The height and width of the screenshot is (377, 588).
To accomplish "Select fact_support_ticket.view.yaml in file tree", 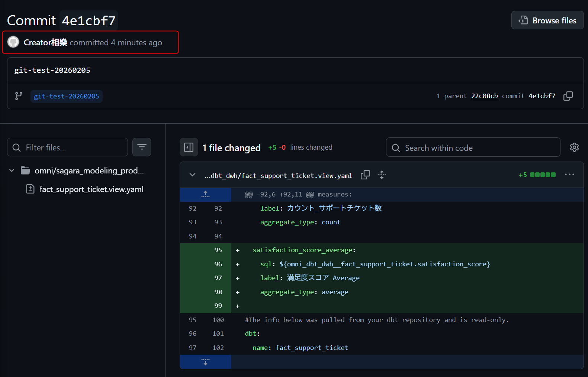I will (91, 189).
